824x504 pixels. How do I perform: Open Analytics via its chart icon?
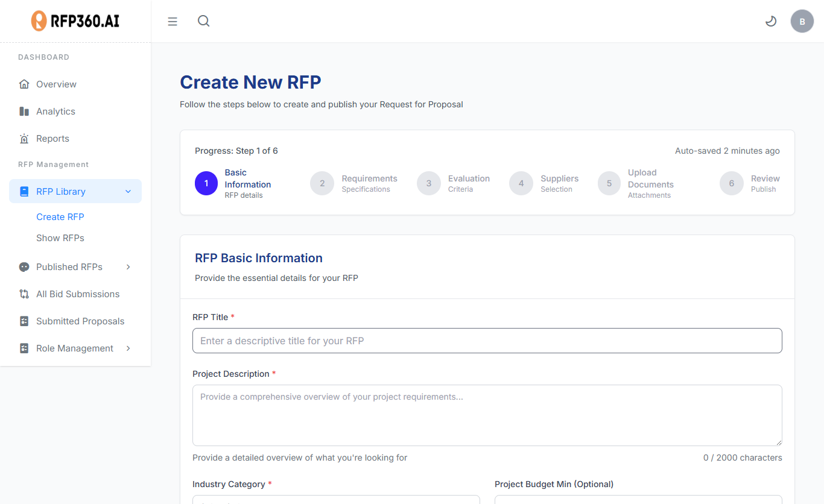coord(25,111)
